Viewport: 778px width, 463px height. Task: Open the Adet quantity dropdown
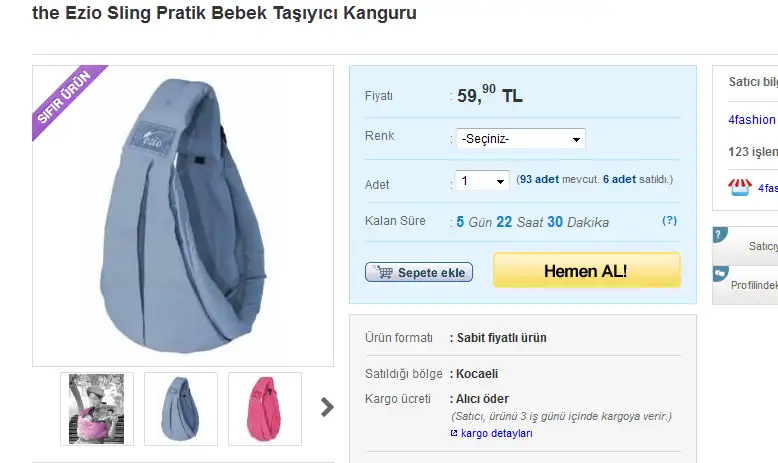(482, 181)
